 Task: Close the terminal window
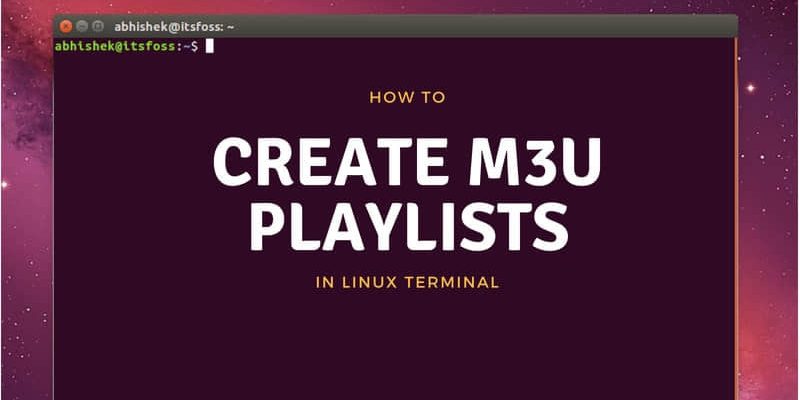point(66,27)
